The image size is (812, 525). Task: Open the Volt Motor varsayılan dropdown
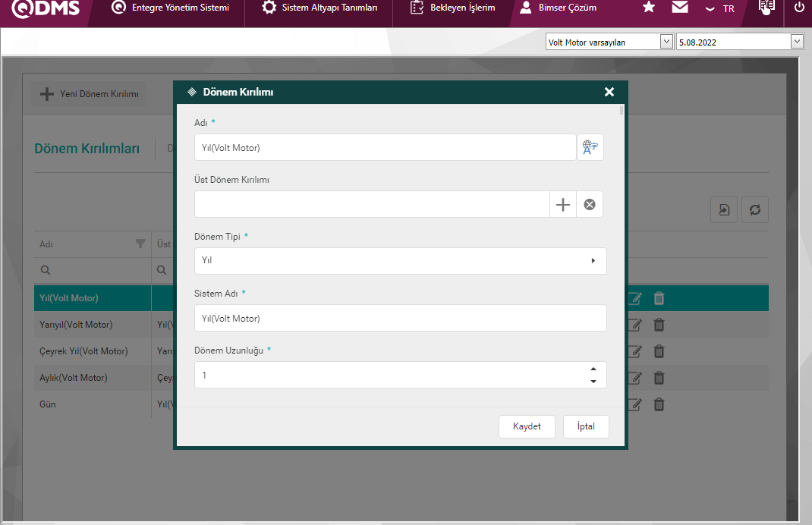click(x=666, y=42)
